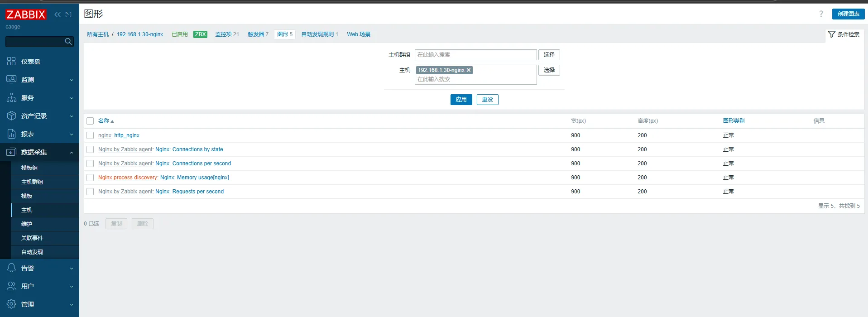Click the 创建图表 button
The image size is (868, 317).
(848, 14)
